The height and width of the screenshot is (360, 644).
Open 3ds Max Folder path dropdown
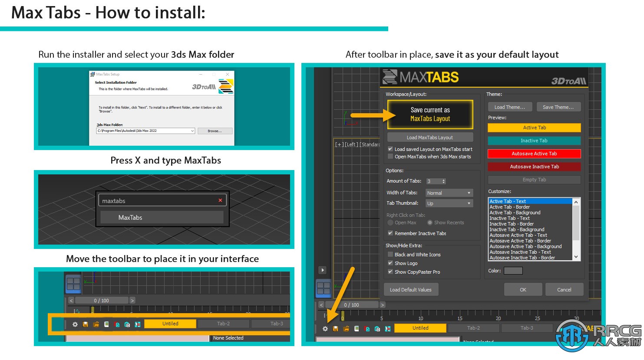click(x=192, y=131)
